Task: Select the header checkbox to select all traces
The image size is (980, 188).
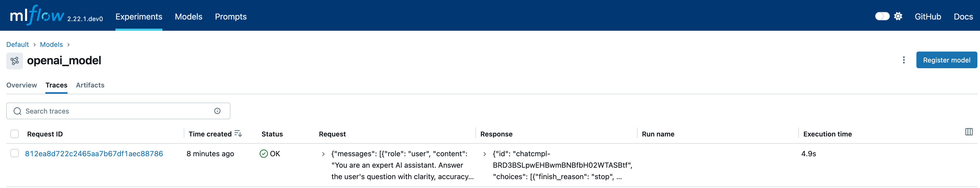Action: tap(14, 134)
